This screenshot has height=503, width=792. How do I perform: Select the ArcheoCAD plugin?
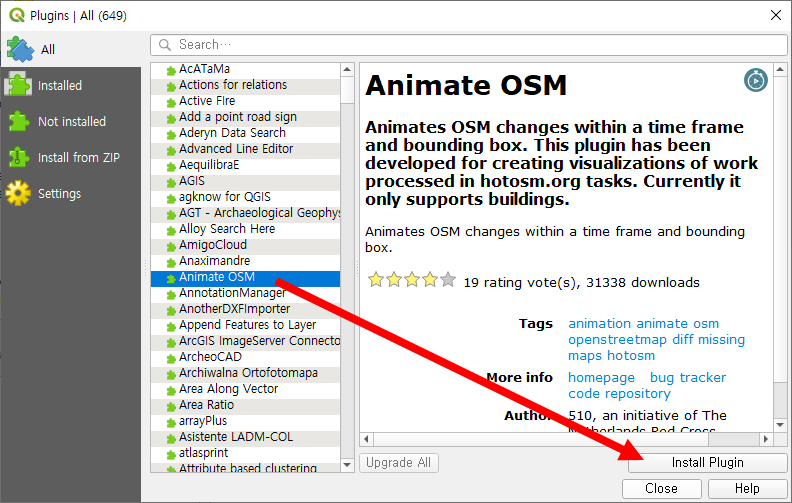coord(245,358)
